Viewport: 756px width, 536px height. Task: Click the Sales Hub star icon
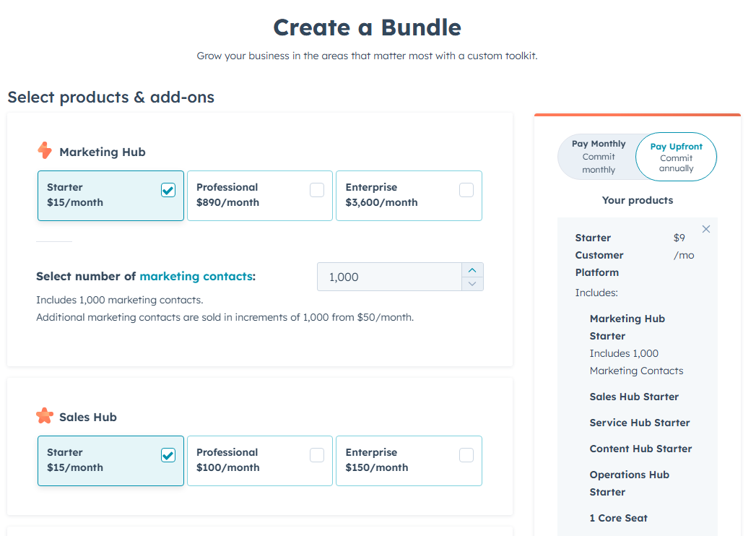(45, 416)
